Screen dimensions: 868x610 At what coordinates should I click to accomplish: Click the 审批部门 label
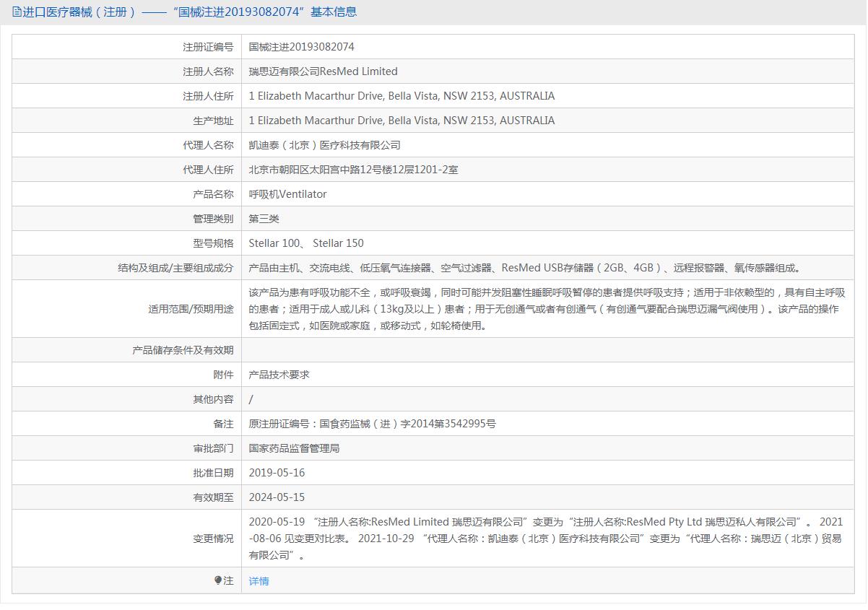(x=214, y=448)
